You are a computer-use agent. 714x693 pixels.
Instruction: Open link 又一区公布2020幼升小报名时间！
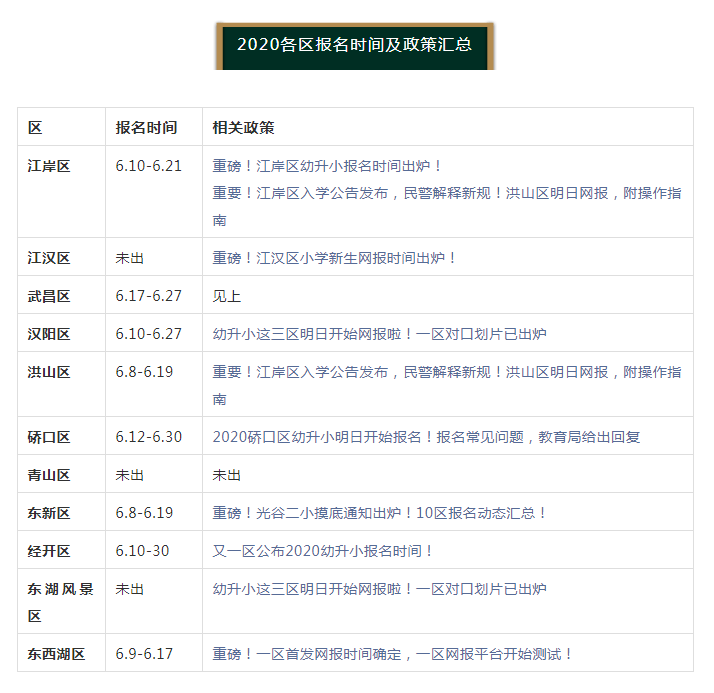coord(322,551)
